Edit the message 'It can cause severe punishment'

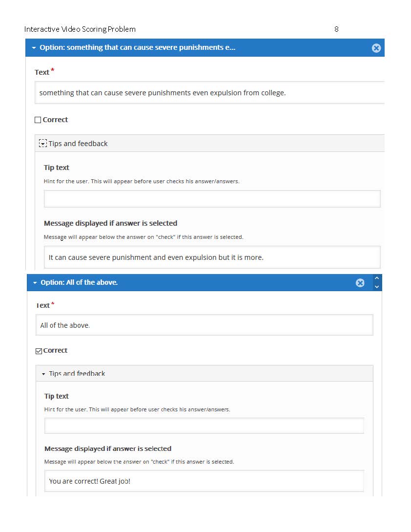[212, 257]
